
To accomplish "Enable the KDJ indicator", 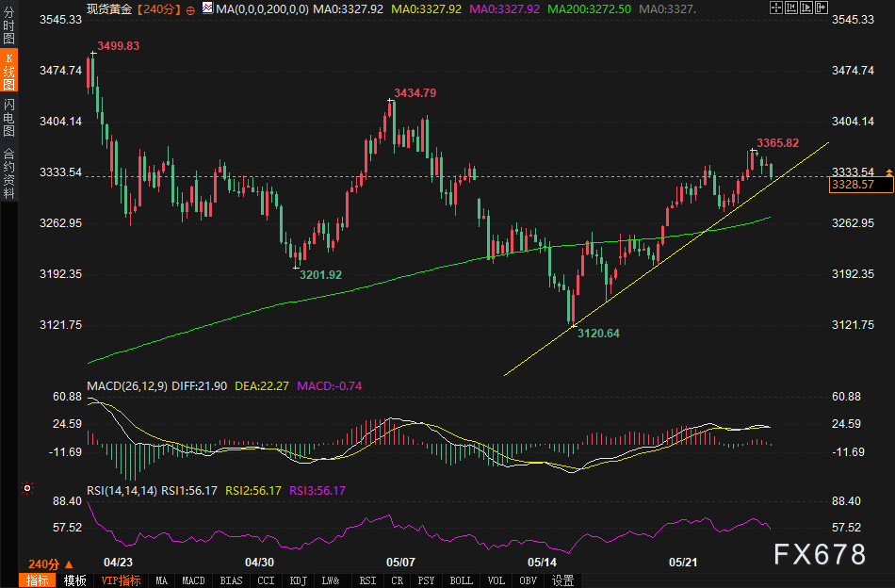I will coord(298,580).
